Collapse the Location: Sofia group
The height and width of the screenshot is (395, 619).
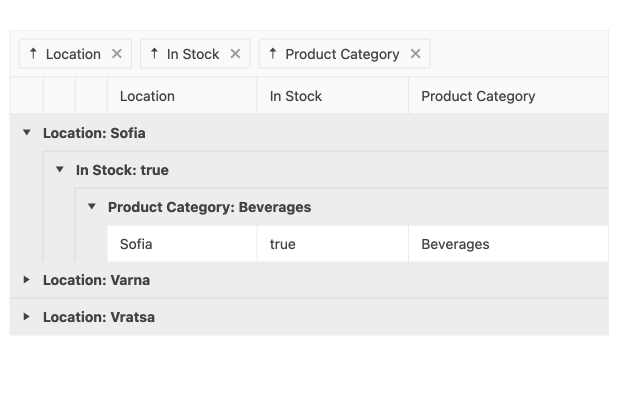pyautogui.click(x=27, y=133)
